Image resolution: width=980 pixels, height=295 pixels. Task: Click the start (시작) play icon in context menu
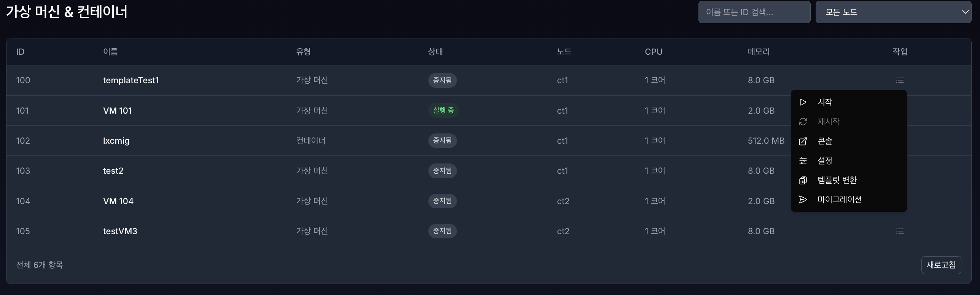(803, 102)
